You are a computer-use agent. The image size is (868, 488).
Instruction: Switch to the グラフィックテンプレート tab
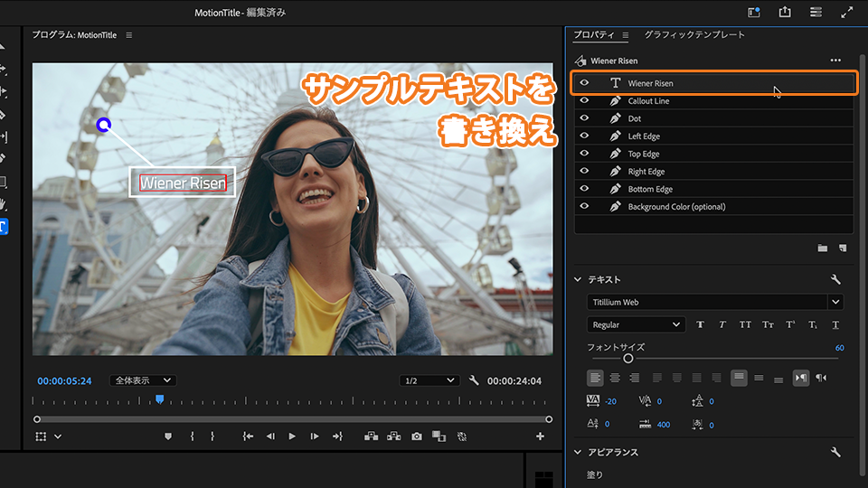coord(694,35)
